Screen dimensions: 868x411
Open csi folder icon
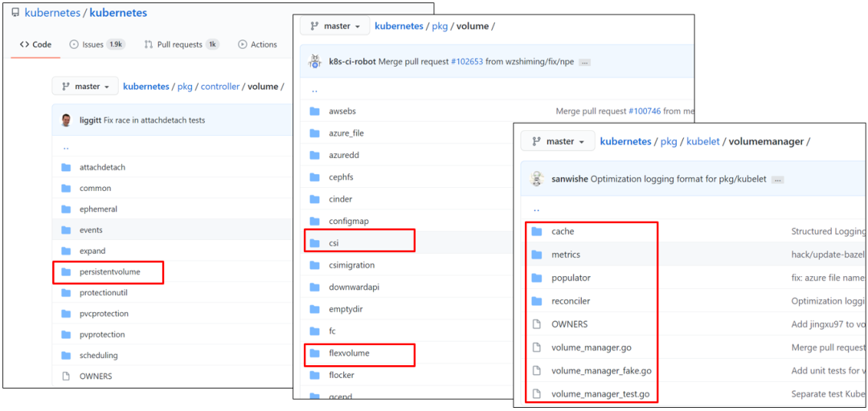pyautogui.click(x=315, y=243)
